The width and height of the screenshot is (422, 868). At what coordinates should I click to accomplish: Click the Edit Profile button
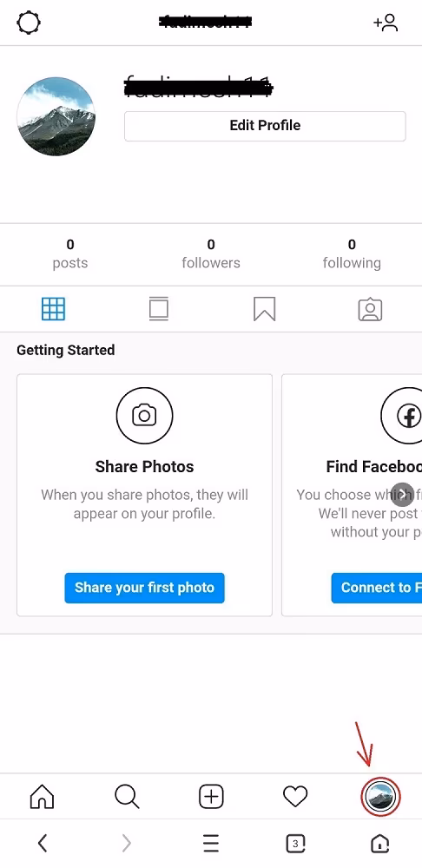[266, 126]
